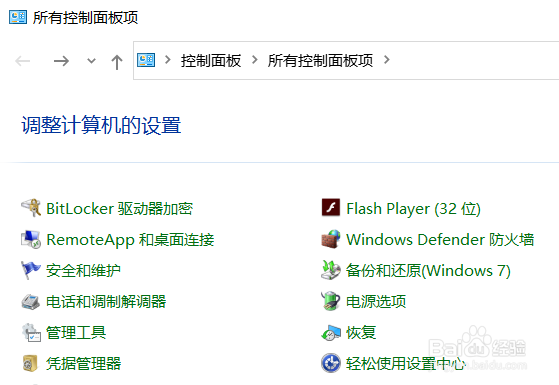Open 备份和还原(Windows 7) link
Image resolution: width=559 pixels, height=385 pixels.
pos(429,271)
